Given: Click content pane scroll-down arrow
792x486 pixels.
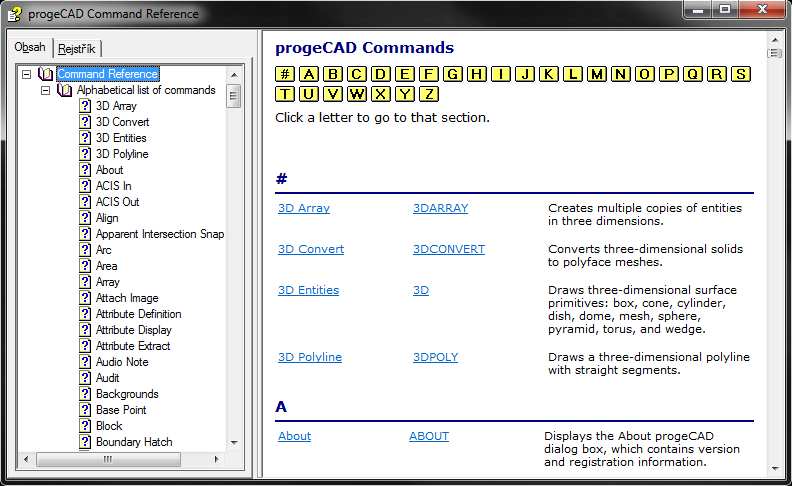Looking at the screenshot, I should pos(775,469).
